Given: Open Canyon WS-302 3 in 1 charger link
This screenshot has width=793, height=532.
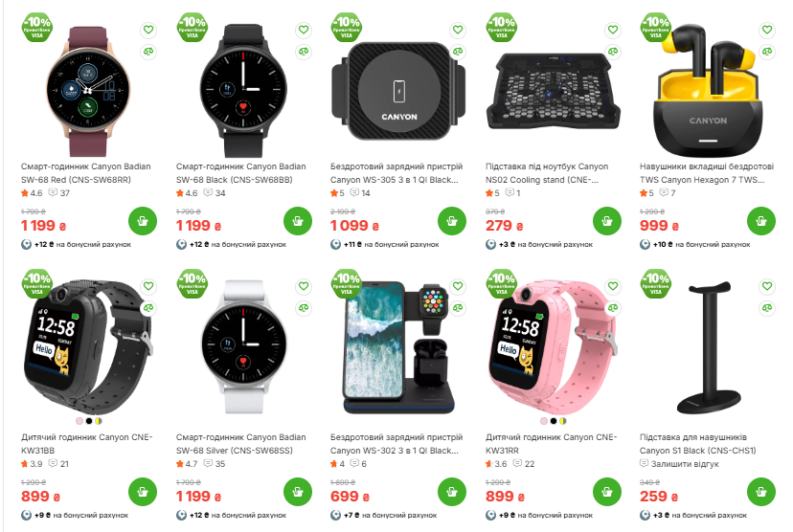Looking at the screenshot, I should (x=396, y=444).
